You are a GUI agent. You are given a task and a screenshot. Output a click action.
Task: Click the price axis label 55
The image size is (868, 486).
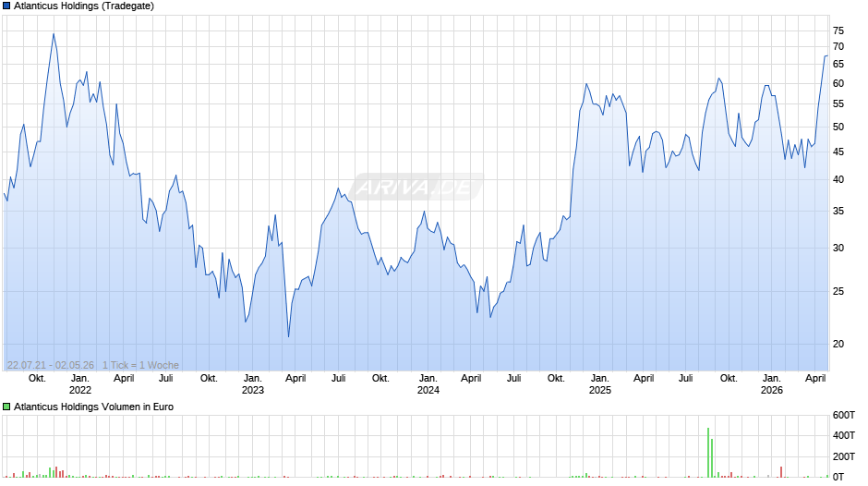click(x=838, y=104)
